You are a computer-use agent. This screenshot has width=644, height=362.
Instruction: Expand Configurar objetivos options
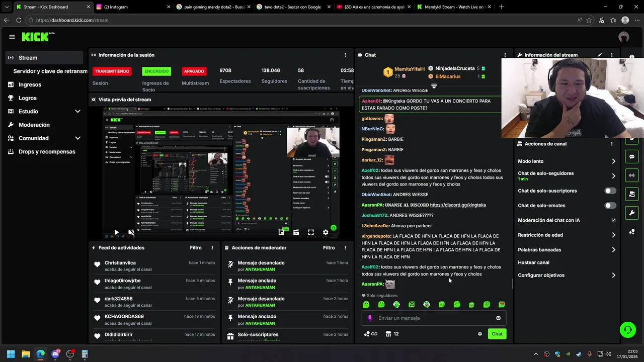pyautogui.click(x=613, y=275)
